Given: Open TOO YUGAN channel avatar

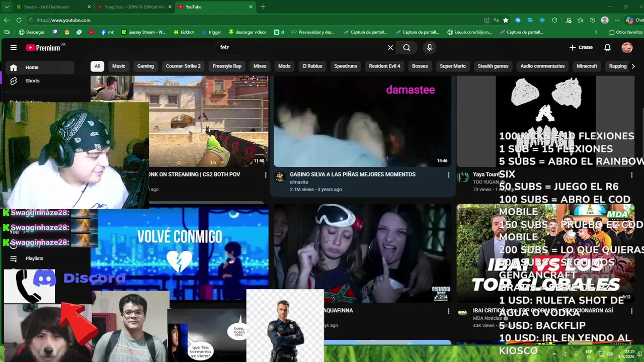Looking at the screenshot, I should pos(463,177).
